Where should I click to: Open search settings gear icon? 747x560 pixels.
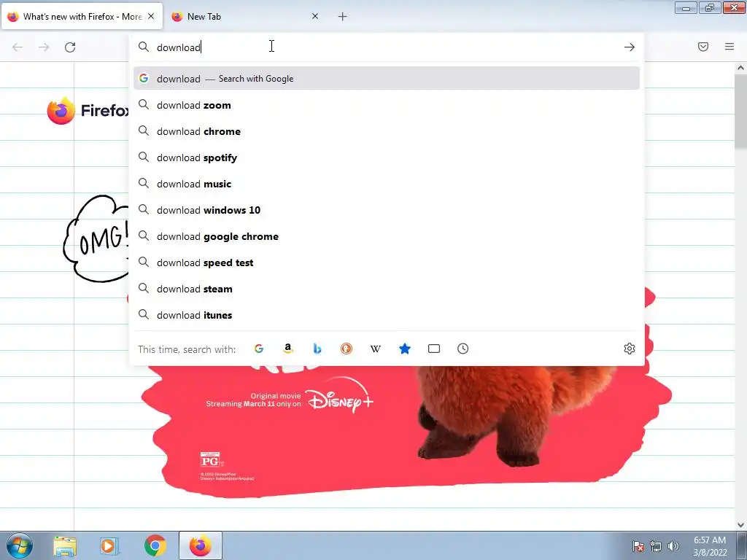[x=630, y=349]
